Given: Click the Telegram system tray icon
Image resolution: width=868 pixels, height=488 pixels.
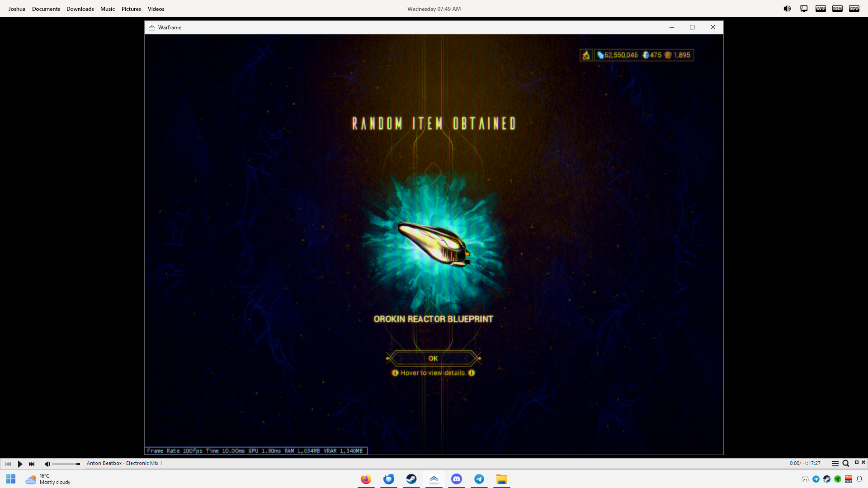Looking at the screenshot, I should pos(816,479).
